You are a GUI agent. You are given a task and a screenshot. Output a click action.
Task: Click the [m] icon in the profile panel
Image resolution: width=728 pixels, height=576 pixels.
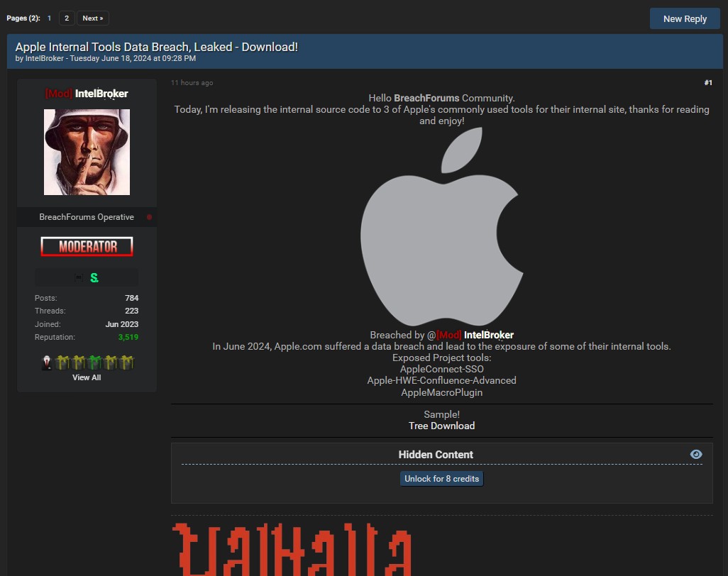pyautogui.click(x=79, y=278)
